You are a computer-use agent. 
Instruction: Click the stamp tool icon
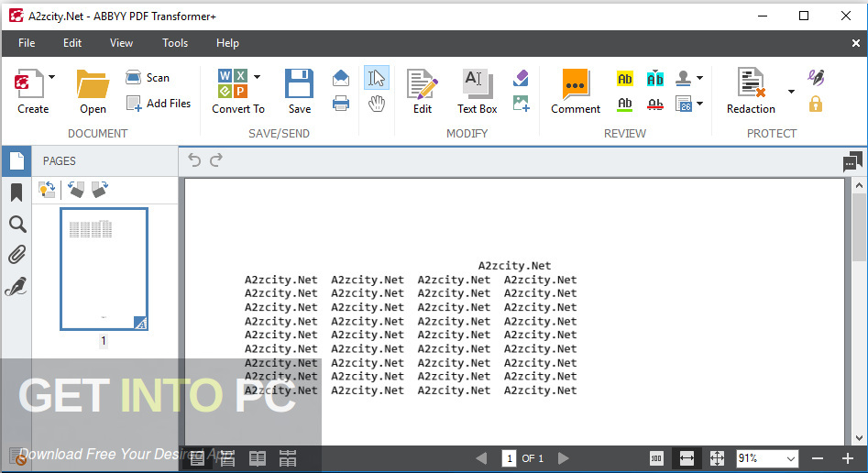(x=683, y=78)
